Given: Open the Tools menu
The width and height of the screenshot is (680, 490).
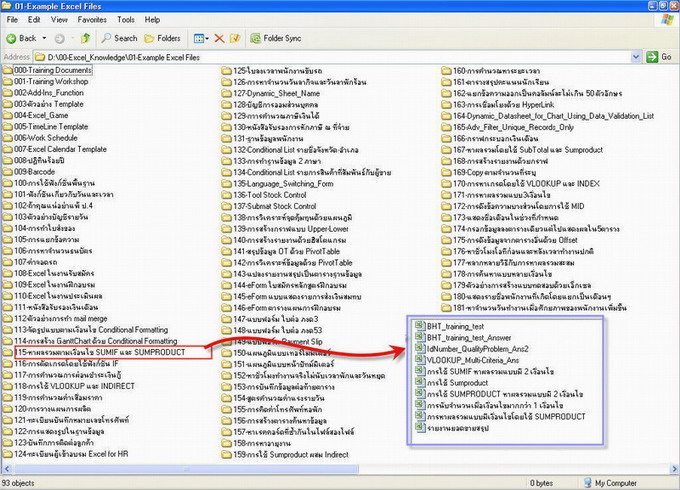Looking at the screenshot, I should point(126,20).
